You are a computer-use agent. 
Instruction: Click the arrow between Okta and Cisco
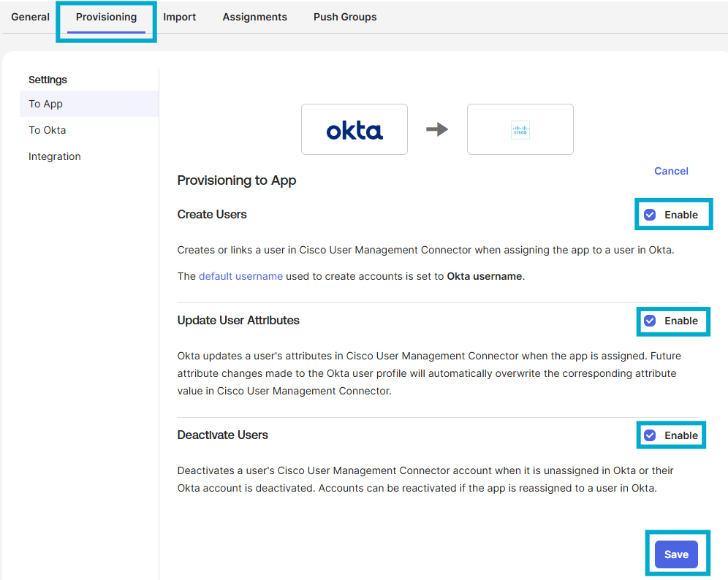pos(437,129)
